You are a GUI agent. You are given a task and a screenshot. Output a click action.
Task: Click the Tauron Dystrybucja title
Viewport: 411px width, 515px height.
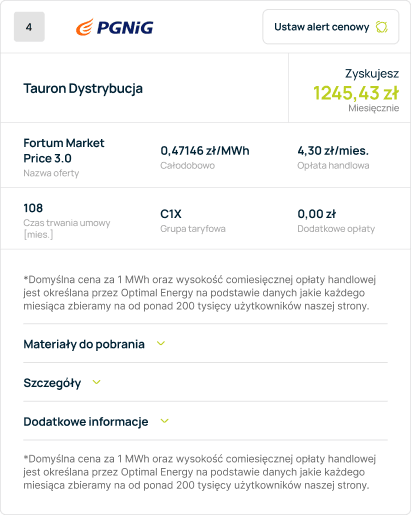83,89
